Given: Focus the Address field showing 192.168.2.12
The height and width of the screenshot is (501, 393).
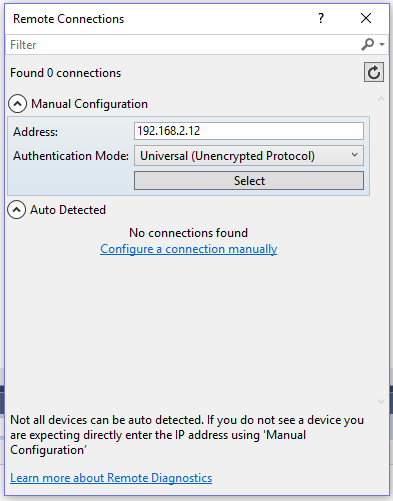Looking at the screenshot, I should (249, 131).
